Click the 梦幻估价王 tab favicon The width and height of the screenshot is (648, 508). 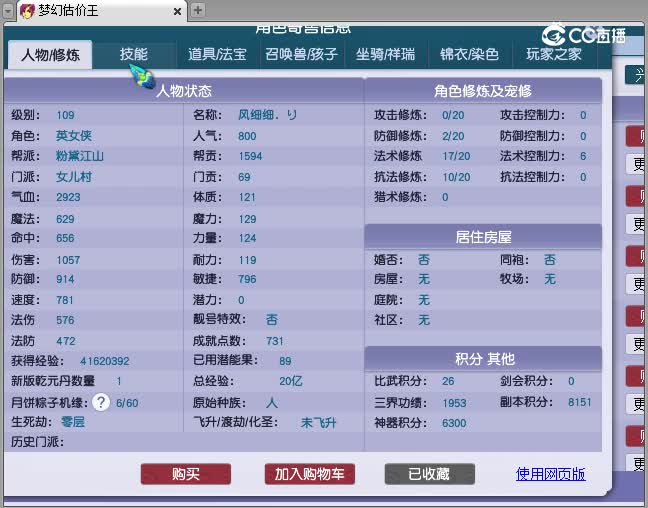pos(27,11)
